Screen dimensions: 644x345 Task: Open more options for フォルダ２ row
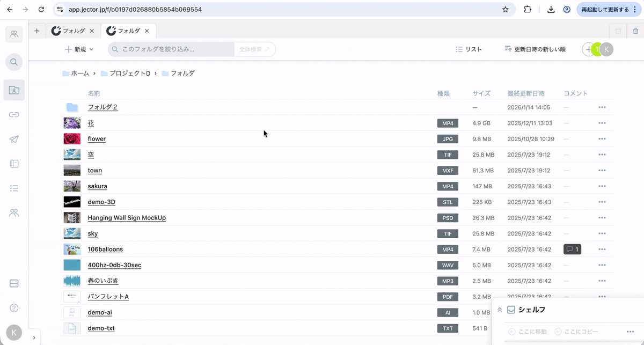[x=602, y=107]
